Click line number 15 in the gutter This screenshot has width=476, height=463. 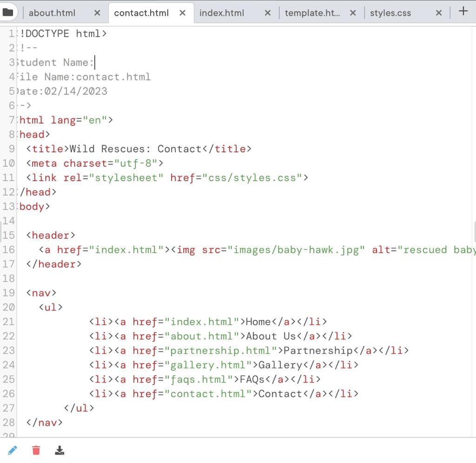[8, 235]
